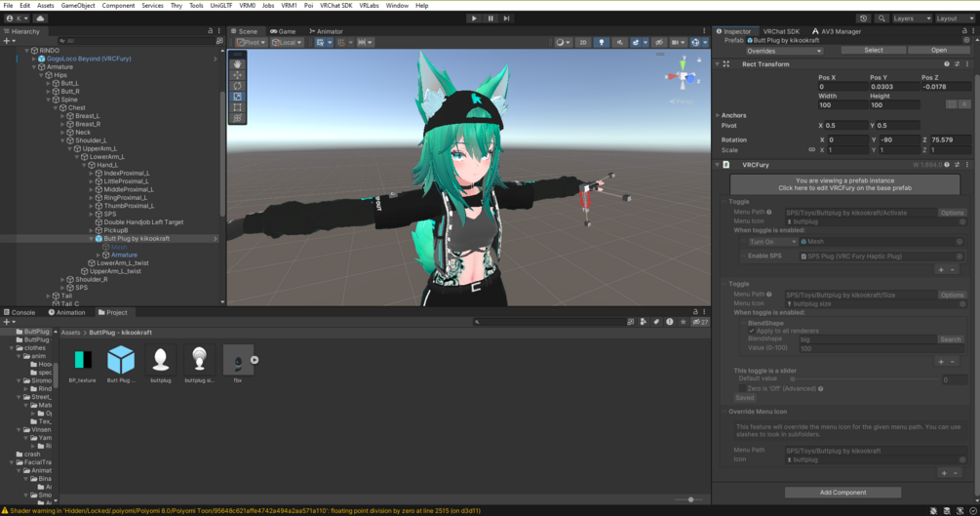Adjust the Project icon size slider

point(690,499)
